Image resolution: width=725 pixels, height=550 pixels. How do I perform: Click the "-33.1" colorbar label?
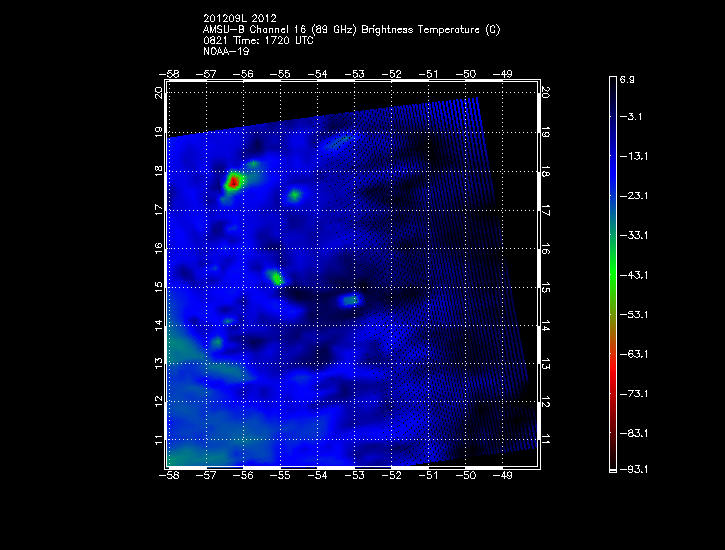633,235
